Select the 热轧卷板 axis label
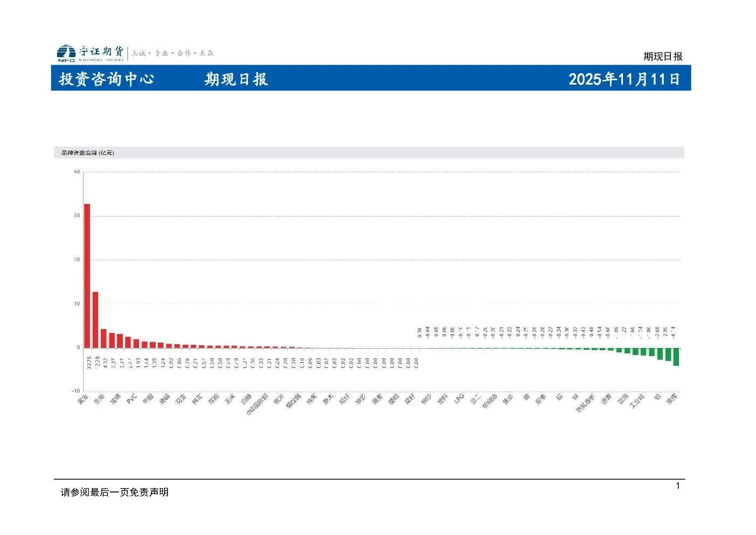Viewport: 756px width, 535px height. [x=585, y=403]
